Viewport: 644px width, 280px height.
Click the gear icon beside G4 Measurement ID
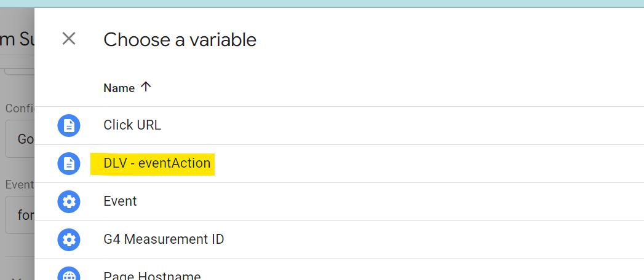pyautogui.click(x=69, y=240)
